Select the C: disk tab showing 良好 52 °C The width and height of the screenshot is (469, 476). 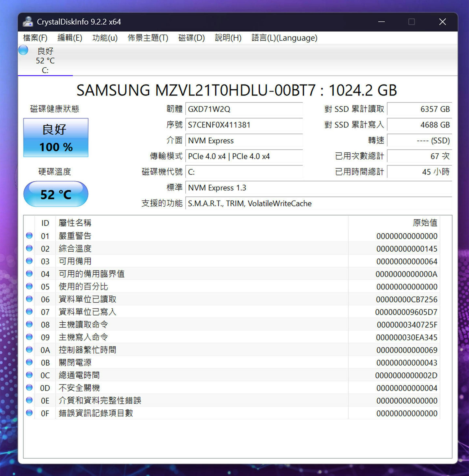click(x=45, y=60)
